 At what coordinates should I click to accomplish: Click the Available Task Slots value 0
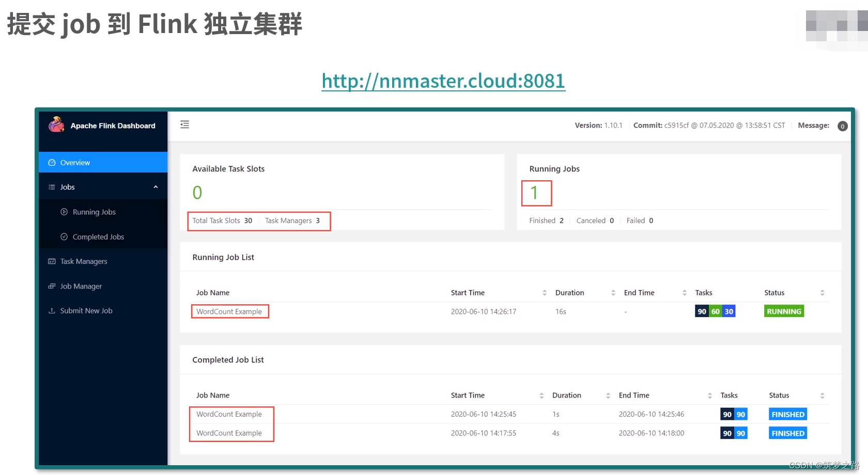tap(197, 193)
